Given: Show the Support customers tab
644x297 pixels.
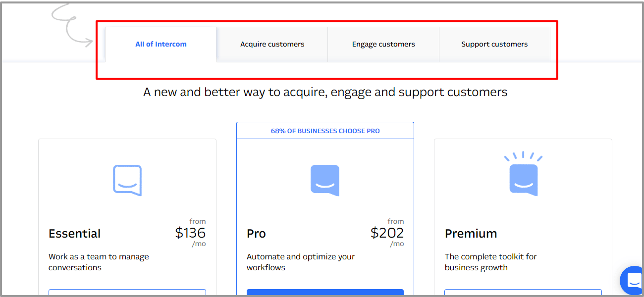Looking at the screenshot, I should 494,44.
